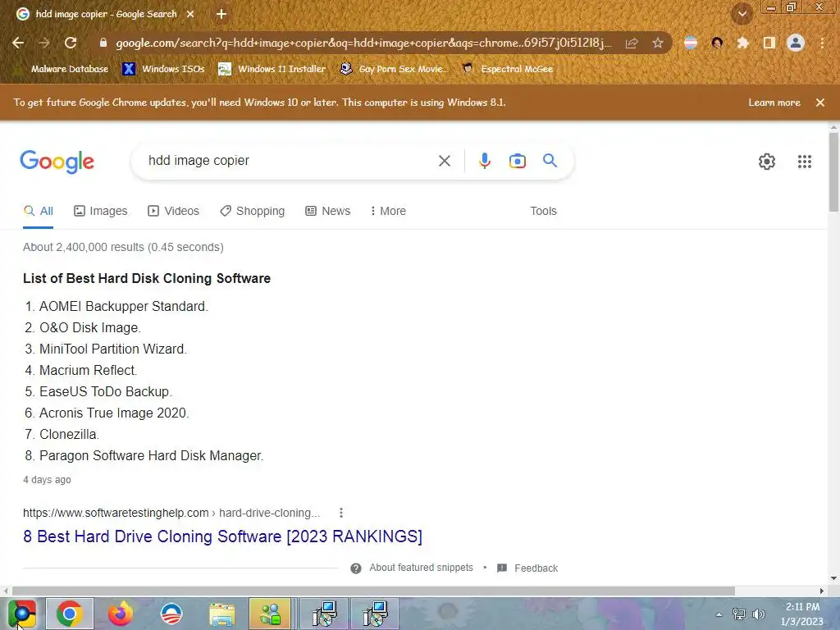
Task: Select the All results tab
Action: 38,211
